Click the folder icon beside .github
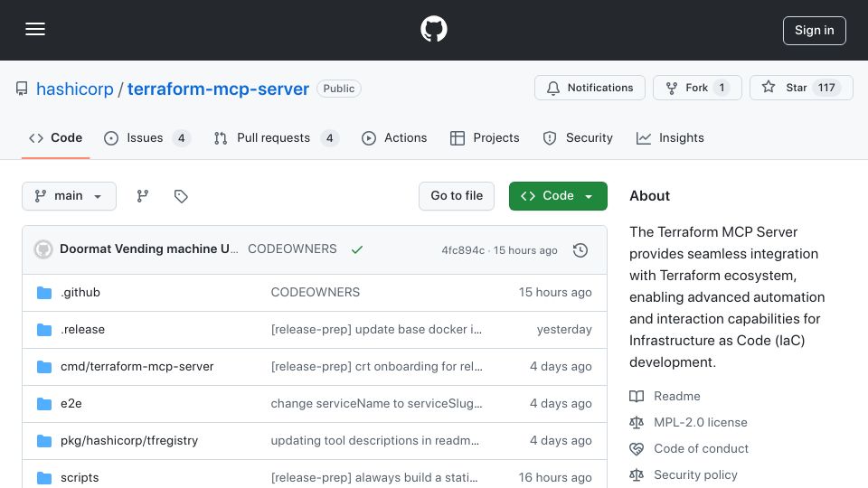Viewport: 868px width, 488px height. point(44,292)
